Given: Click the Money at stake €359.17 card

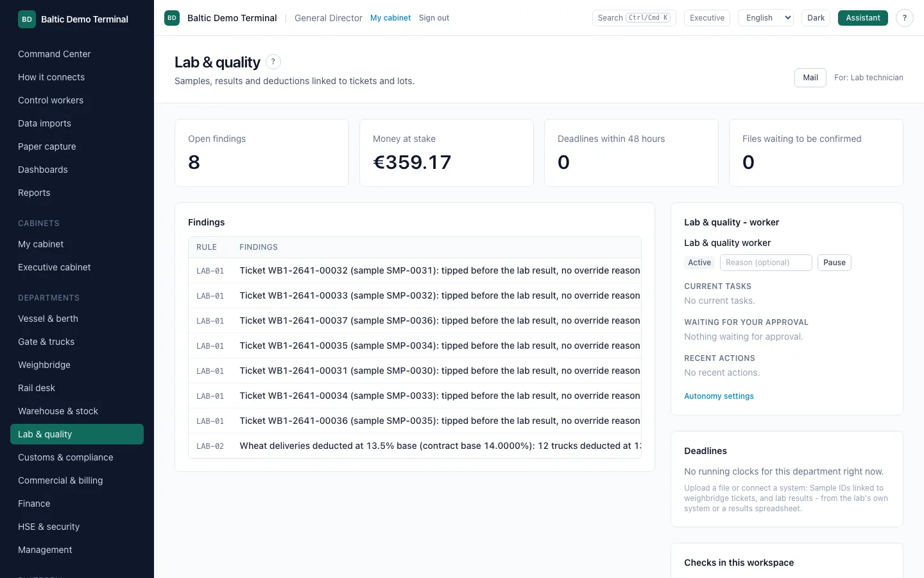Looking at the screenshot, I should 447,153.
